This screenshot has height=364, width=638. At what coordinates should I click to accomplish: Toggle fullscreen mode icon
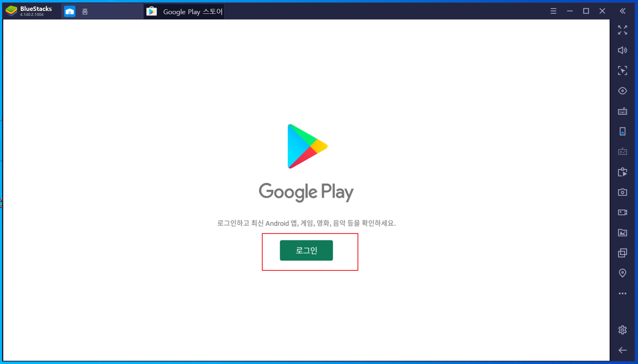coord(623,30)
